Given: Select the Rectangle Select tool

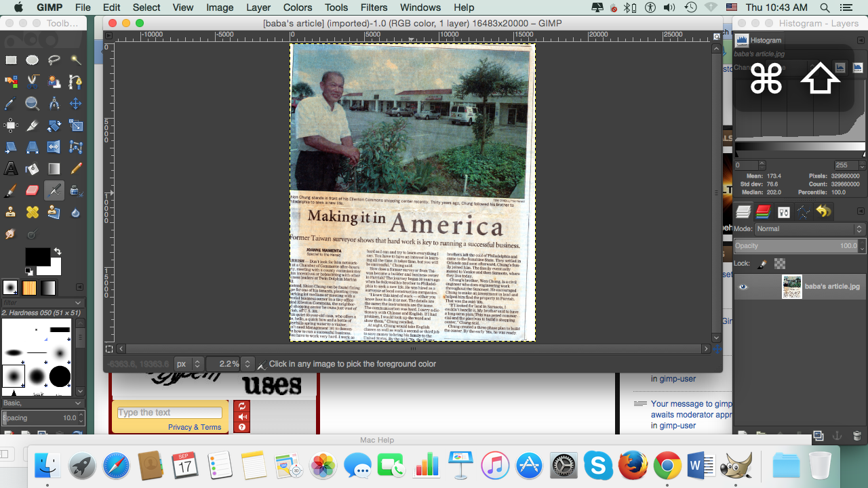Looking at the screenshot, I should coord(11,60).
